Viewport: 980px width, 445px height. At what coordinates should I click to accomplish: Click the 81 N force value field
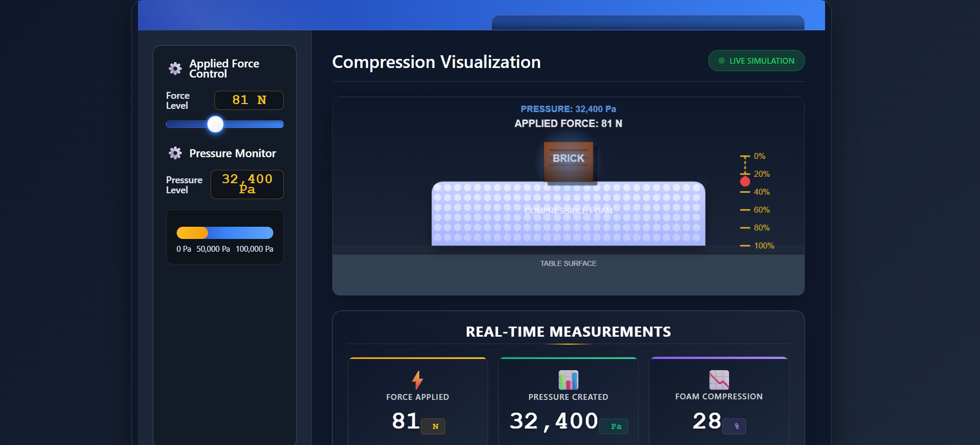[249, 100]
